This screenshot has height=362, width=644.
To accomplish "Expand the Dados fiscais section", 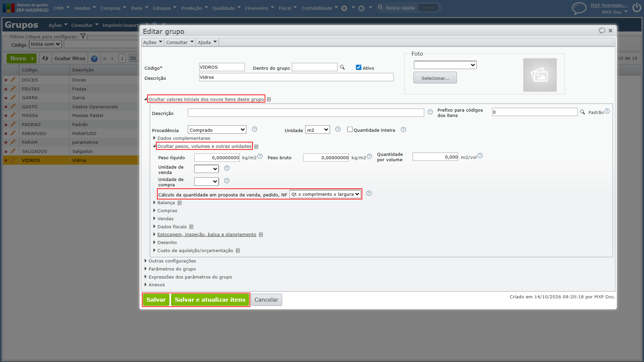I will point(172,227).
